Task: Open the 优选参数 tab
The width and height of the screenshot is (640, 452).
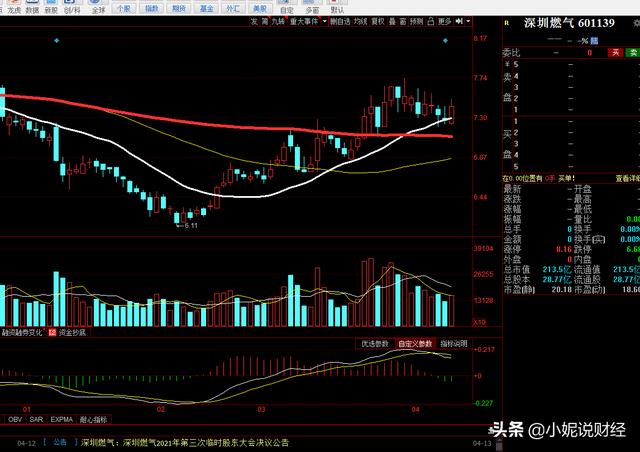Action: [x=375, y=344]
